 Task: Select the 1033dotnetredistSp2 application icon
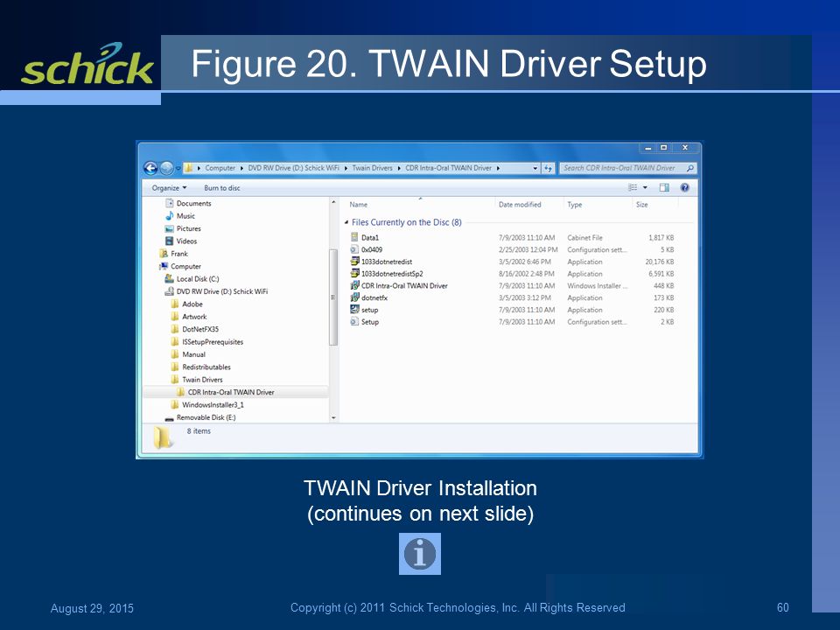(x=354, y=274)
